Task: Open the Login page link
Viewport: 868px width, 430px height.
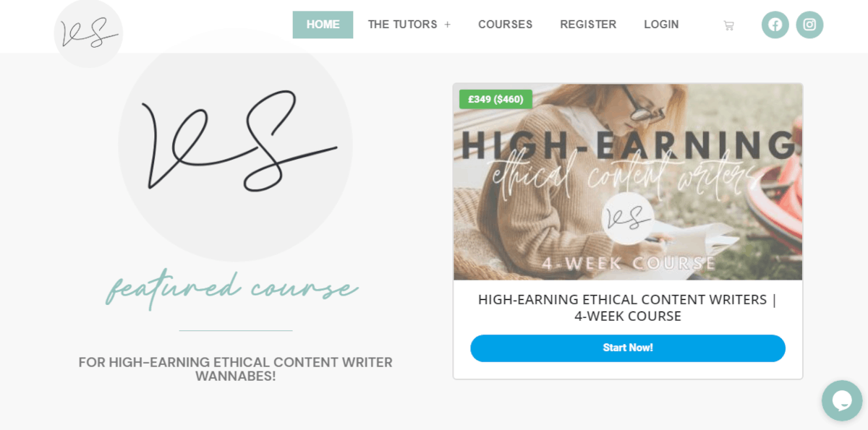Action: pyautogui.click(x=661, y=25)
